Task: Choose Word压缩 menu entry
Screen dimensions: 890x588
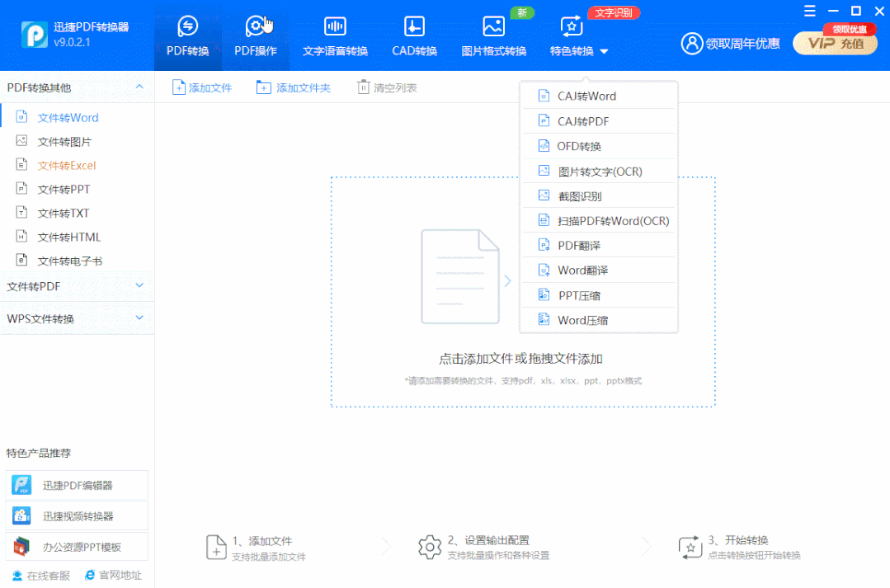Action: tap(599, 320)
